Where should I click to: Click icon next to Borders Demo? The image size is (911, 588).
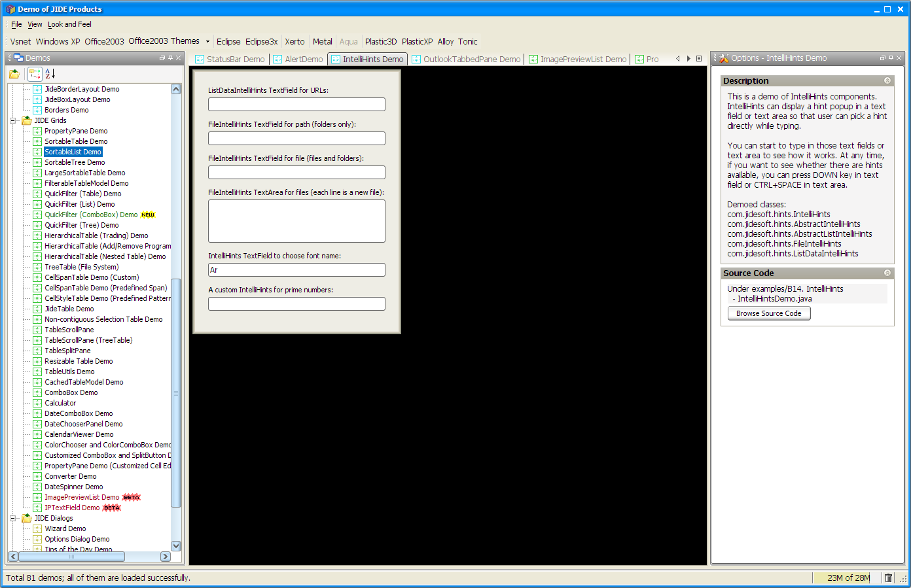[x=37, y=110]
